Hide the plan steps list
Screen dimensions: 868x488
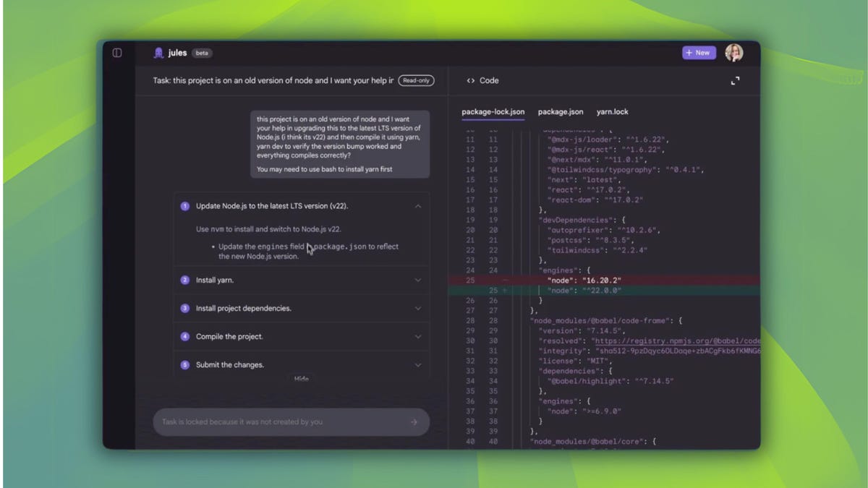(301, 379)
